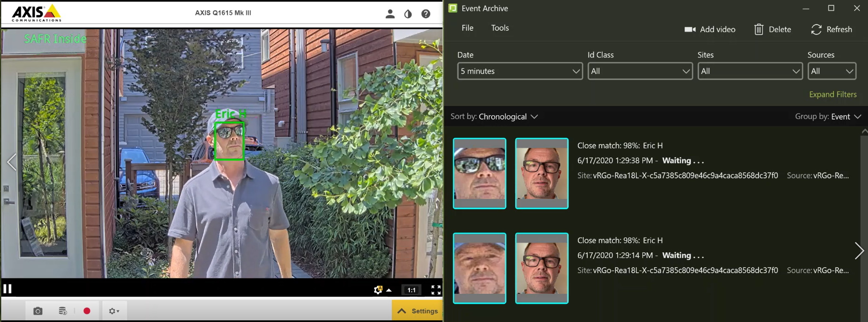868x322 pixels.
Task: Open the gear dropdown in bottom toolbar
Action: (114, 311)
